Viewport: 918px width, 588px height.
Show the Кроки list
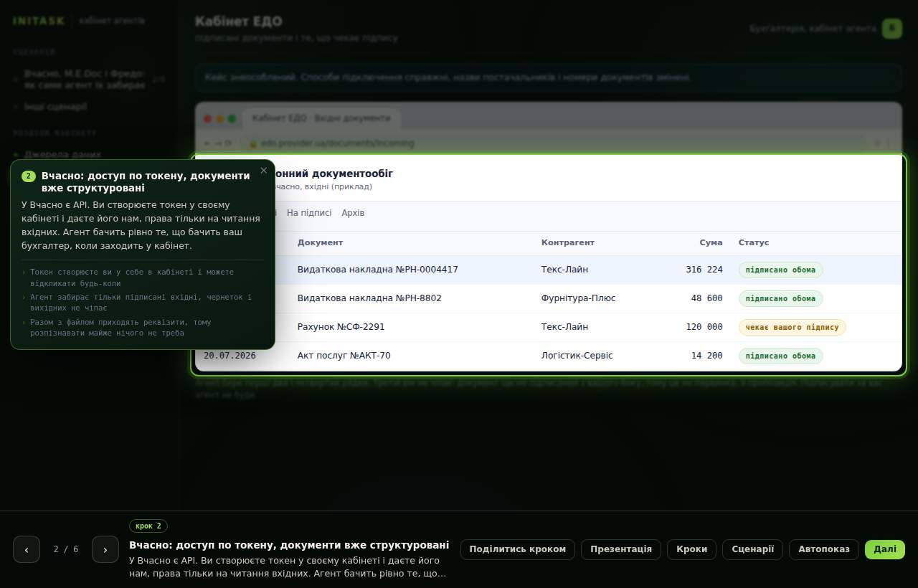[x=692, y=549]
